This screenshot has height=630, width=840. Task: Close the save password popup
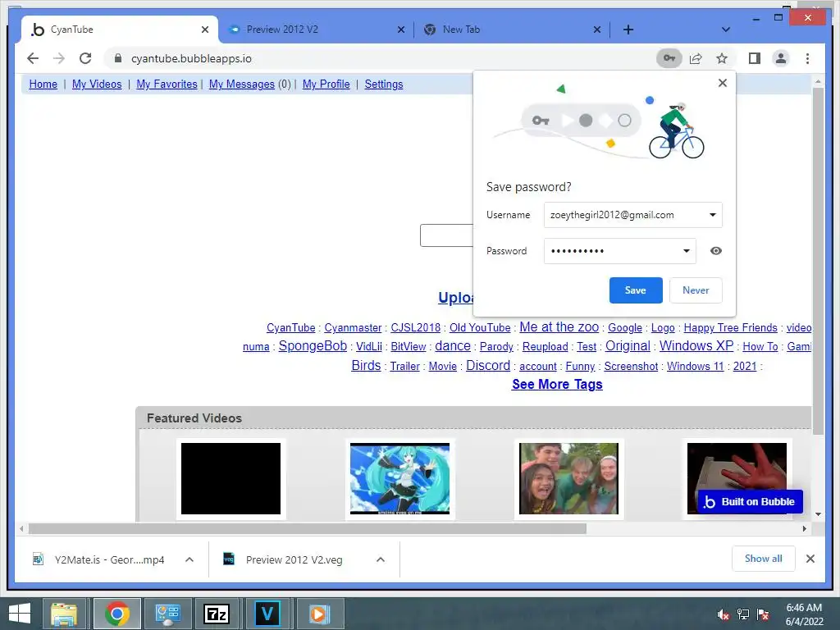pos(723,83)
